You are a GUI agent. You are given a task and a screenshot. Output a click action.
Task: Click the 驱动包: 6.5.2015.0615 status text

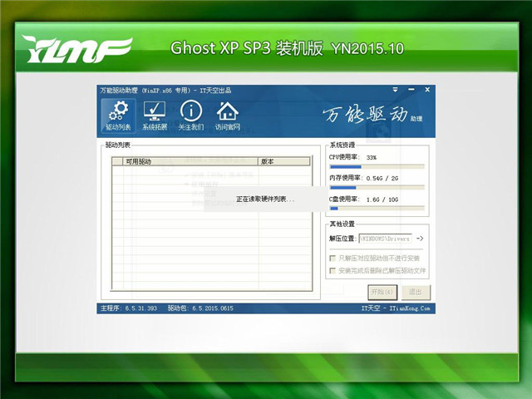point(200,308)
